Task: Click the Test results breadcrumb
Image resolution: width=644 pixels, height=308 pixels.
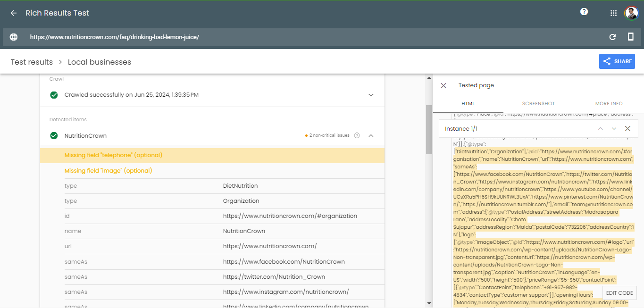Action: pyautogui.click(x=32, y=62)
